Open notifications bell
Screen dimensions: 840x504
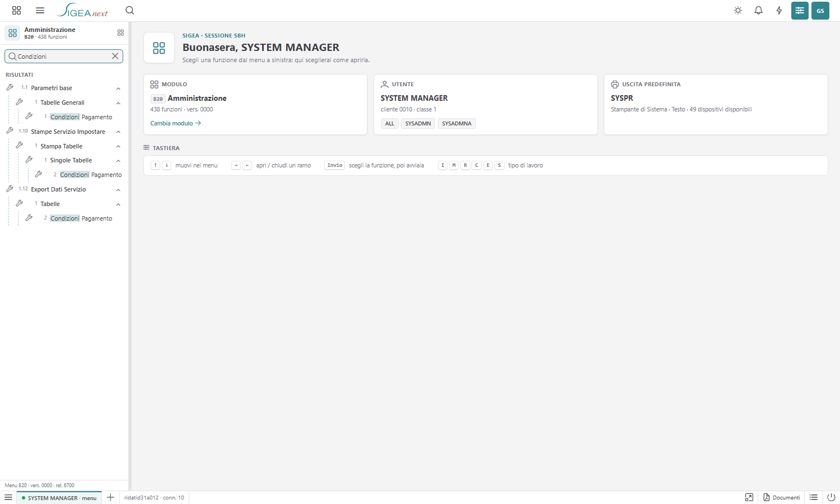[x=758, y=11]
